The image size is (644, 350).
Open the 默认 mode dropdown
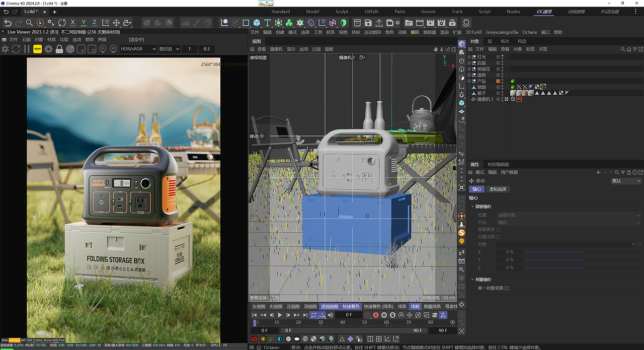(625, 181)
